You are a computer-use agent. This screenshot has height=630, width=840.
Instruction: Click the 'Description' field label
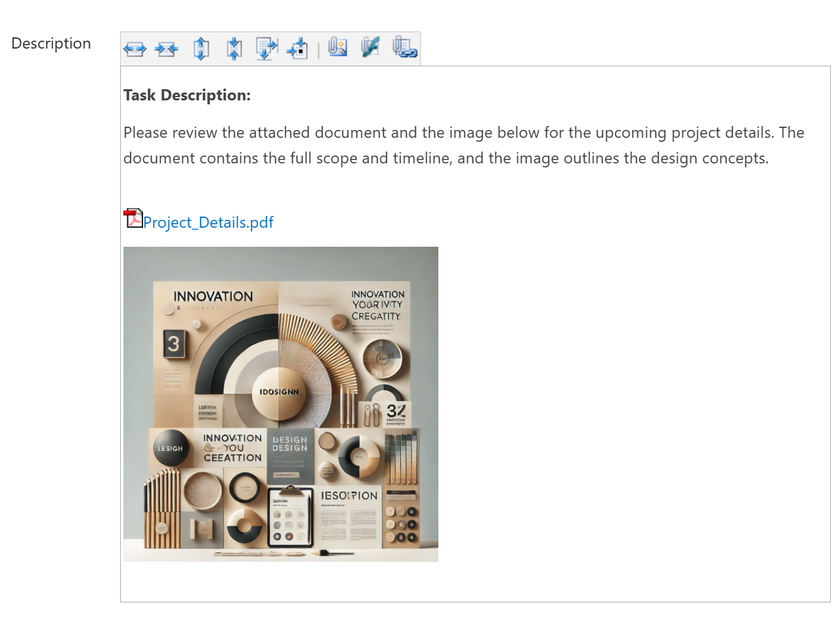click(51, 43)
